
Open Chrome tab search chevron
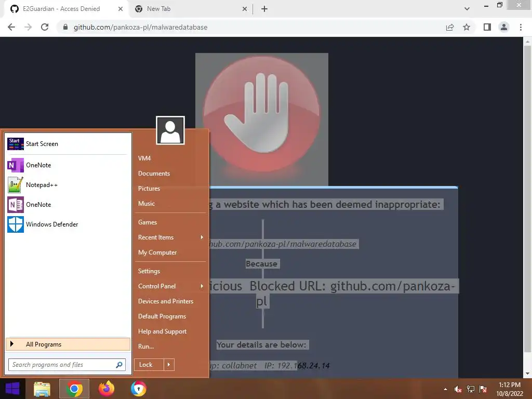(x=467, y=9)
